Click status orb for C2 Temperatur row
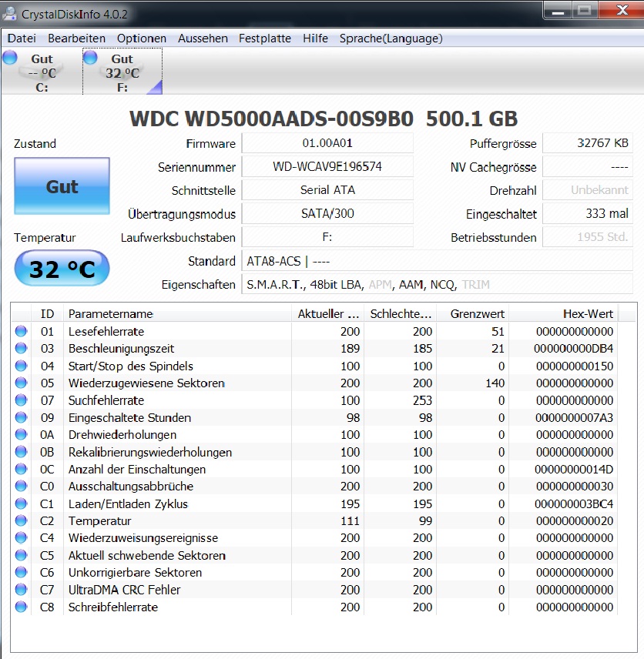 (x=21, y=520)
